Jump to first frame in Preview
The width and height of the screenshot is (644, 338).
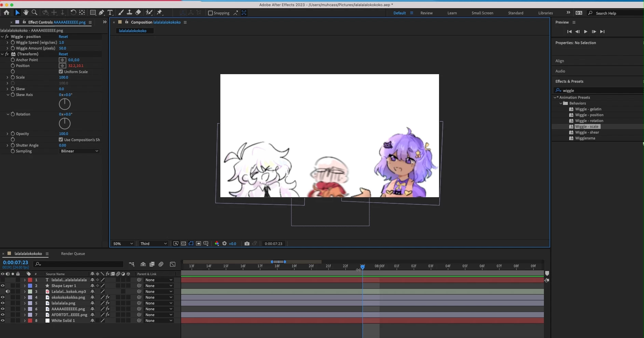tap(569, 31)
